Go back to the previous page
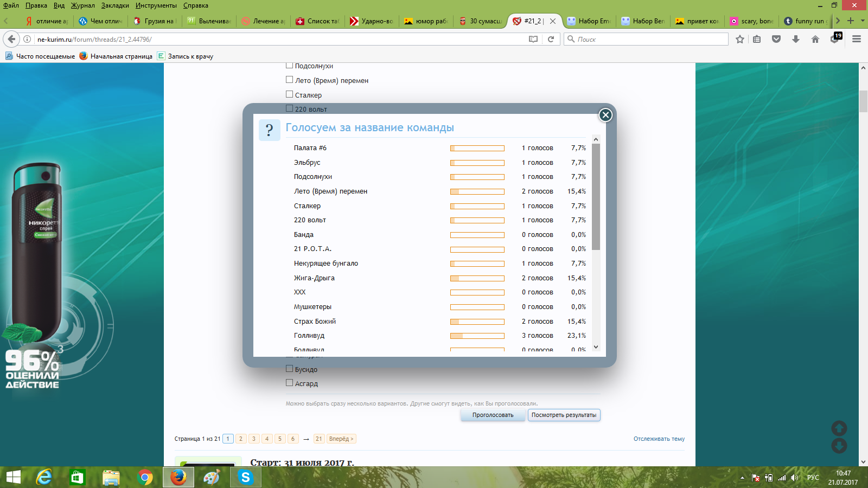 pos(11,39)
